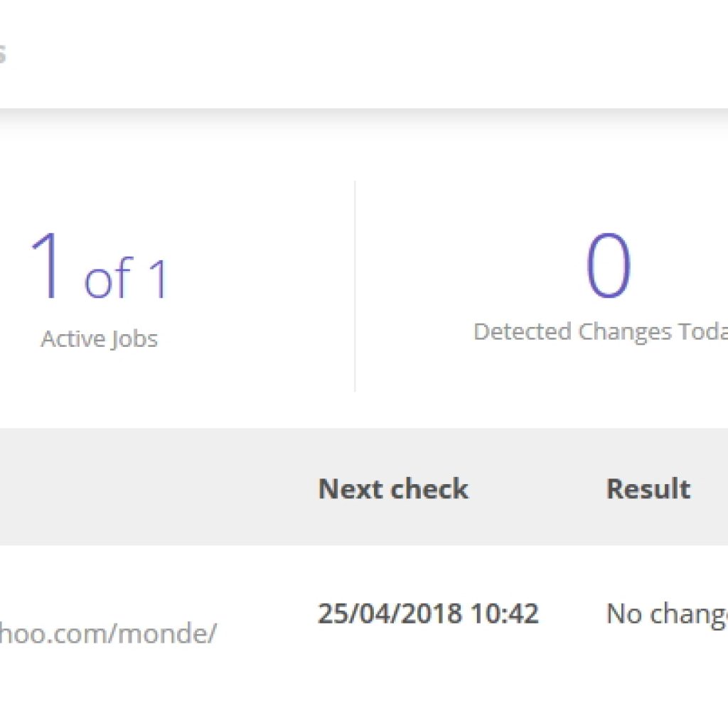This screenshot has width=728, height=728.
Task: Open the URL link ending in /monde/
Action: click(107, 633)
